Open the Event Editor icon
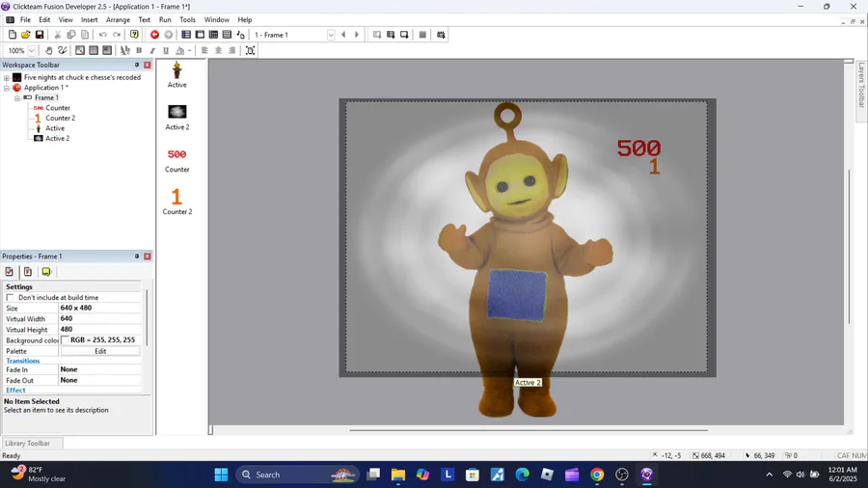Screen dimensions: 868x488 coord(213,35)
